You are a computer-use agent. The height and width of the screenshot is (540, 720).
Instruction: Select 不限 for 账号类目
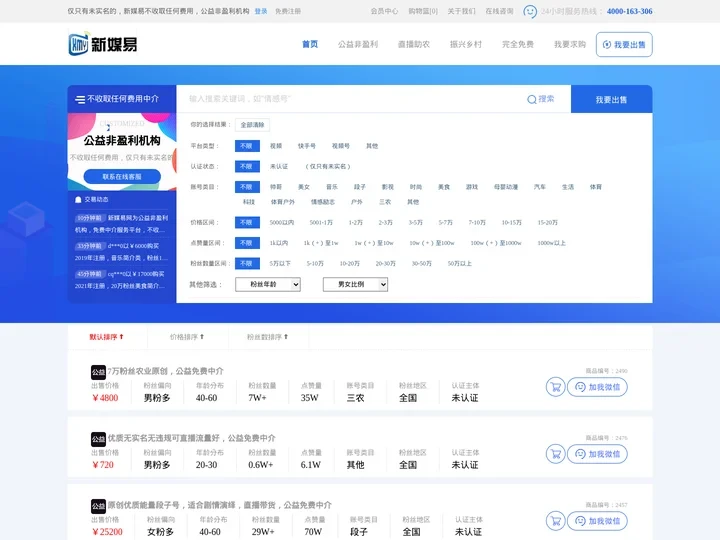click(247, 187)
